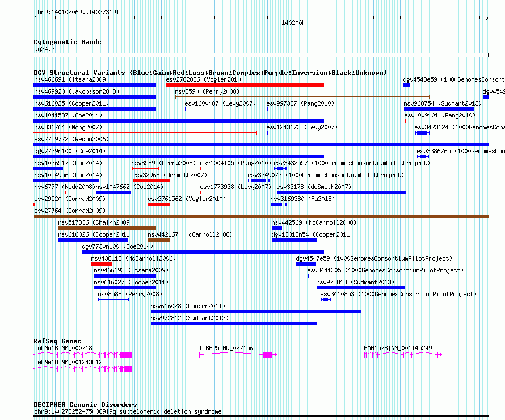Select the nsv1041587 (Coe2014) label

(68, 115)
